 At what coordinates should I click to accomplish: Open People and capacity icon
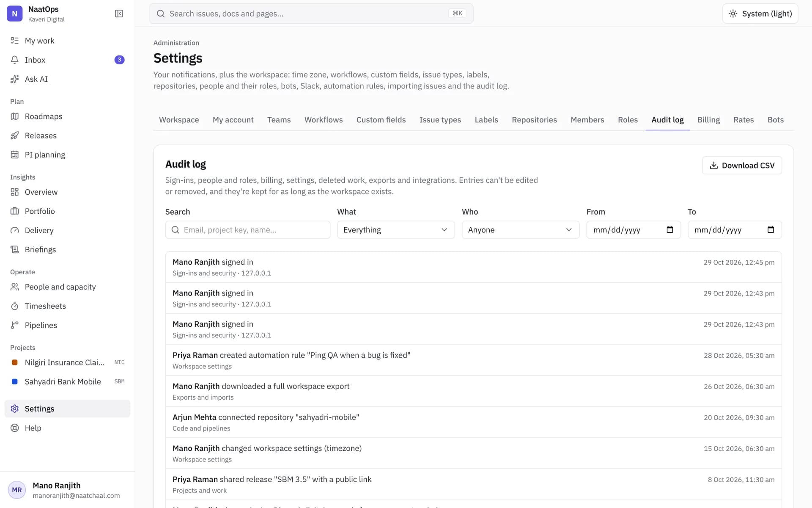click(15, 287)
